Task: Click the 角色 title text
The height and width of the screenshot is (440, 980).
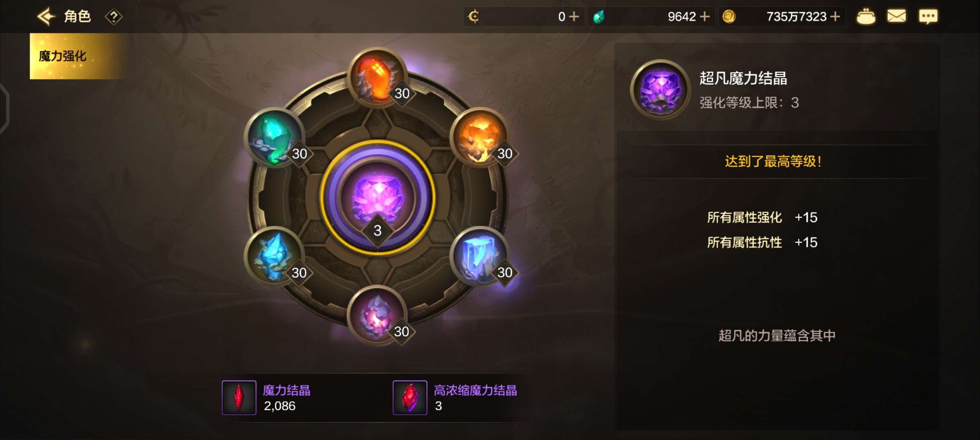Action: coord(77,17)
